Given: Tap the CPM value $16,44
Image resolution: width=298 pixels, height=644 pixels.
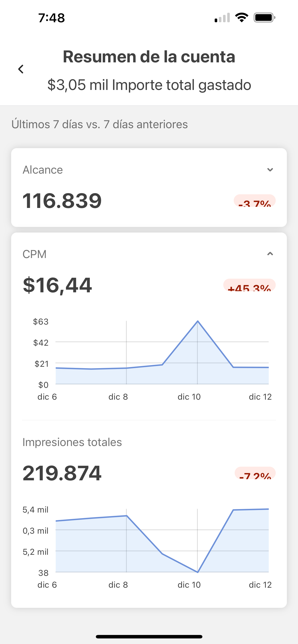Looking at the screenshot, I should [x=57, y=285].
